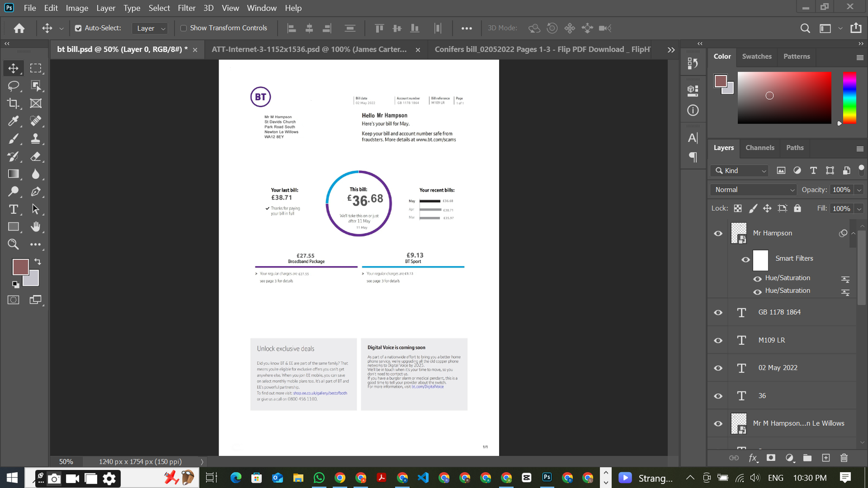Select the Eyedropper tool
The height and width of the screenshot is (488, 868).
14,121
